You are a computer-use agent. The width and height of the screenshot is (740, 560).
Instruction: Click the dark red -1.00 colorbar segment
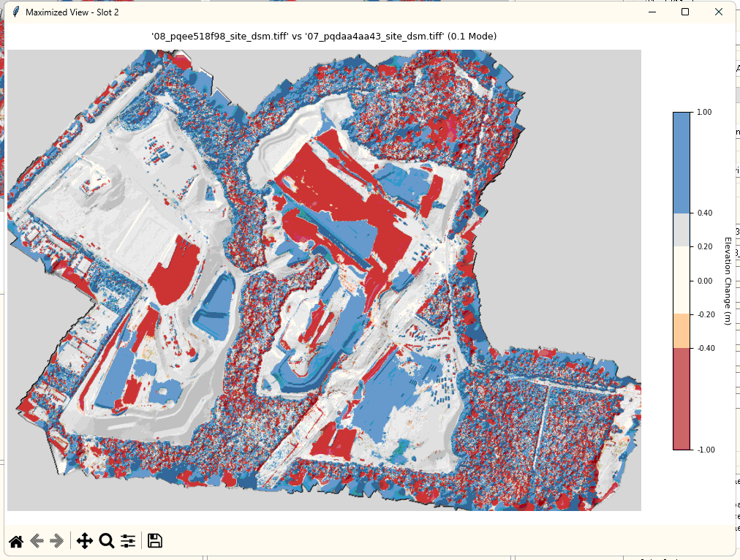[682, 398]
